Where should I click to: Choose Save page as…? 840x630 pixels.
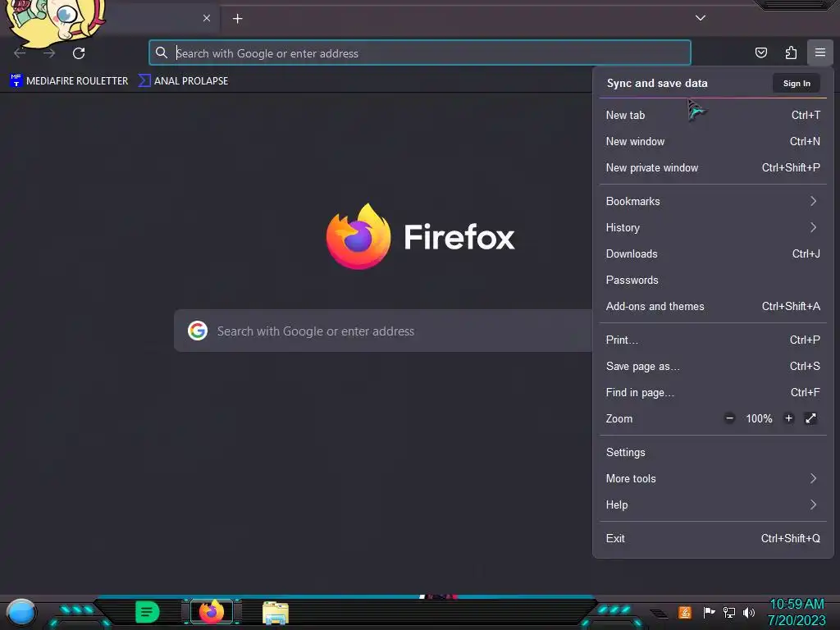pos(713,367)
